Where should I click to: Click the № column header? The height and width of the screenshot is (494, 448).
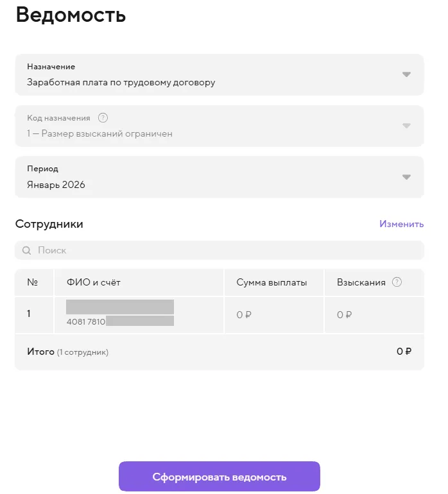coord(33,282)
